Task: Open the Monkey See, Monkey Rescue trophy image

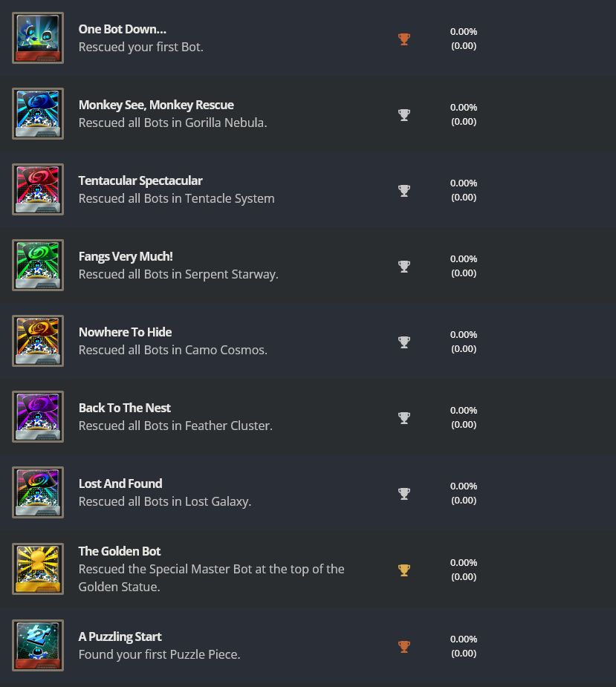Action: [38, 114]
